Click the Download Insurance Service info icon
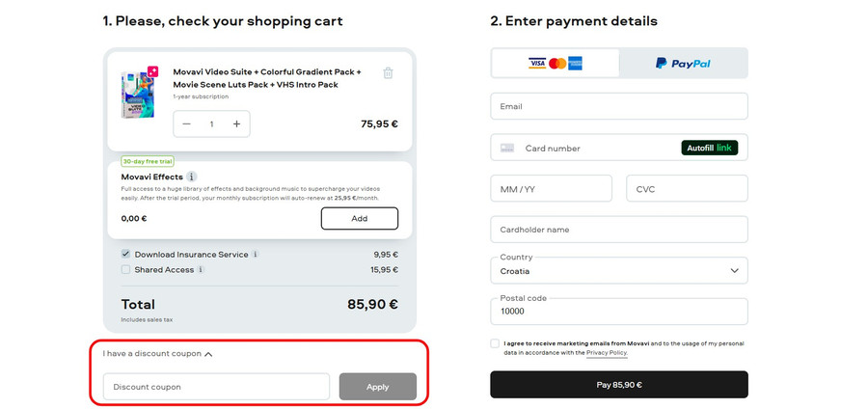 (256, 255)
